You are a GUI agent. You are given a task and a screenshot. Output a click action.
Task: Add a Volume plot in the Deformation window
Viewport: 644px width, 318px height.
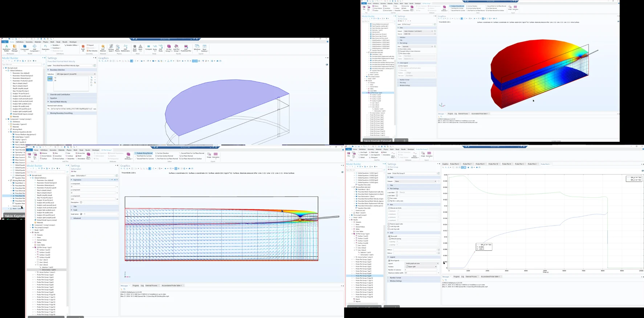click(x=44, y=153)
